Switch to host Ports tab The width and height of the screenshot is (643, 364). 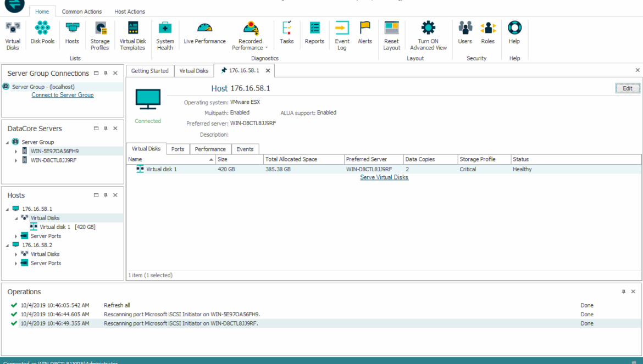pos(178,149)
